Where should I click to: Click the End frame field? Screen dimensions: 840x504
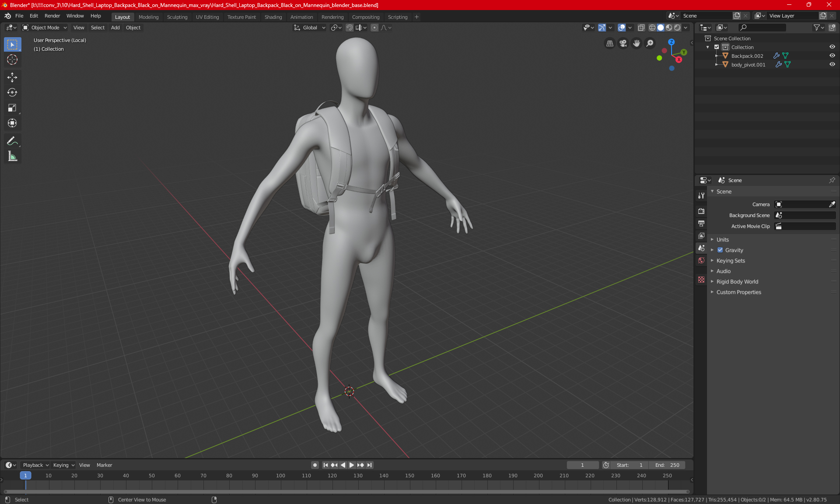point(667,465)
